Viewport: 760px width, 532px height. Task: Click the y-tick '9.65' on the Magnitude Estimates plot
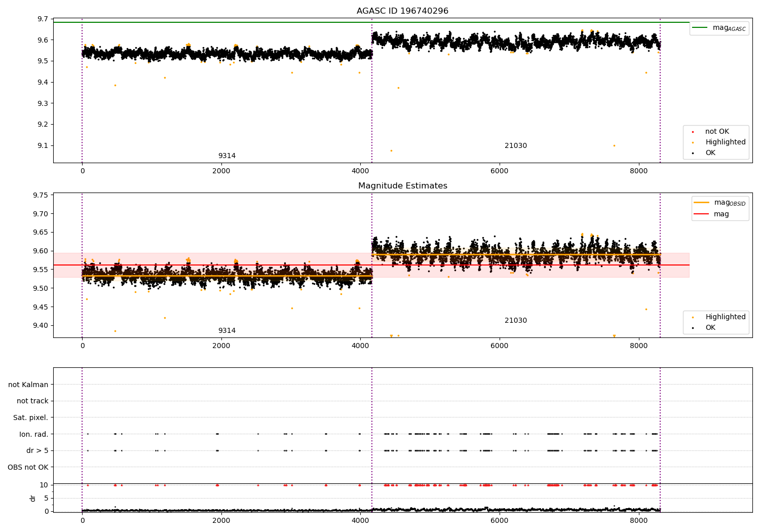coord(41,233)
